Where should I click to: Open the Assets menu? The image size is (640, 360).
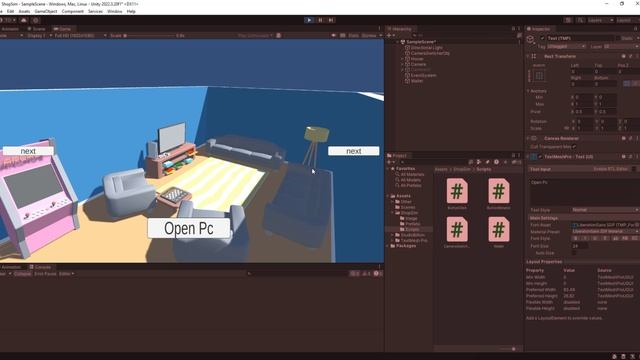[24, 11]
